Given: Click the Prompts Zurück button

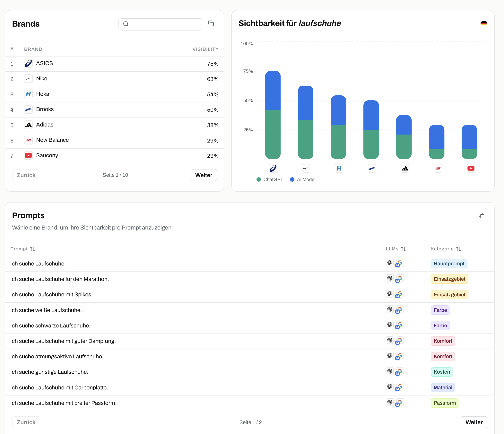Looking at the screenshot, I should pyautogui.click(x=26, y=422).
